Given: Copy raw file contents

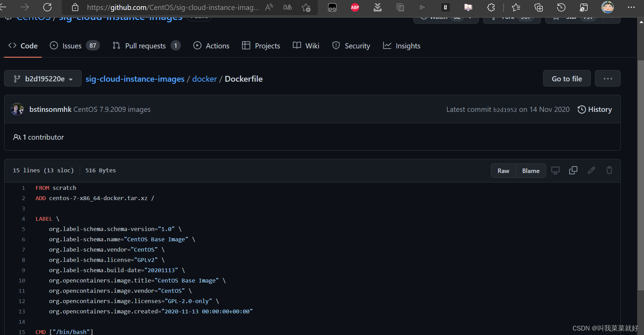Looking at the screenshot, I should (573, 170).
